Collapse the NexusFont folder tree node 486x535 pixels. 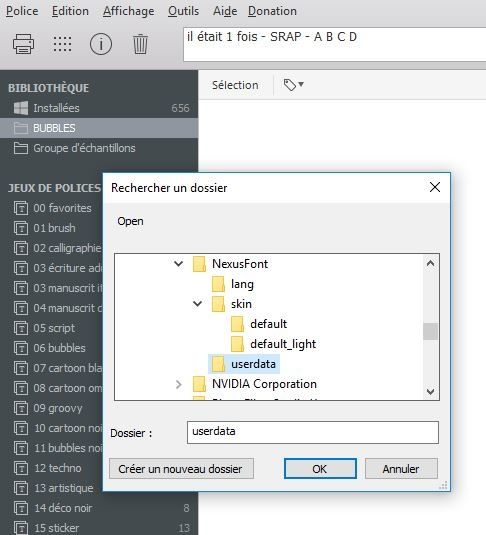178,264
